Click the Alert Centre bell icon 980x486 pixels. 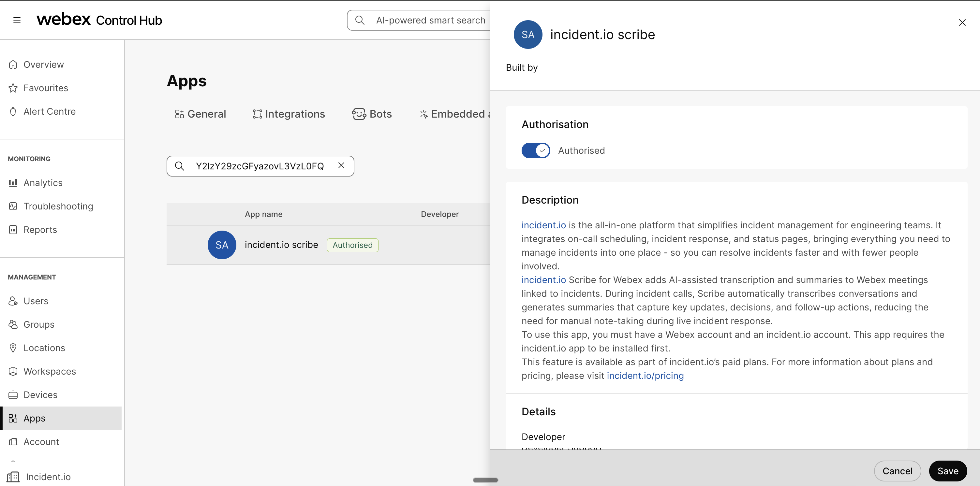(13, 111)
